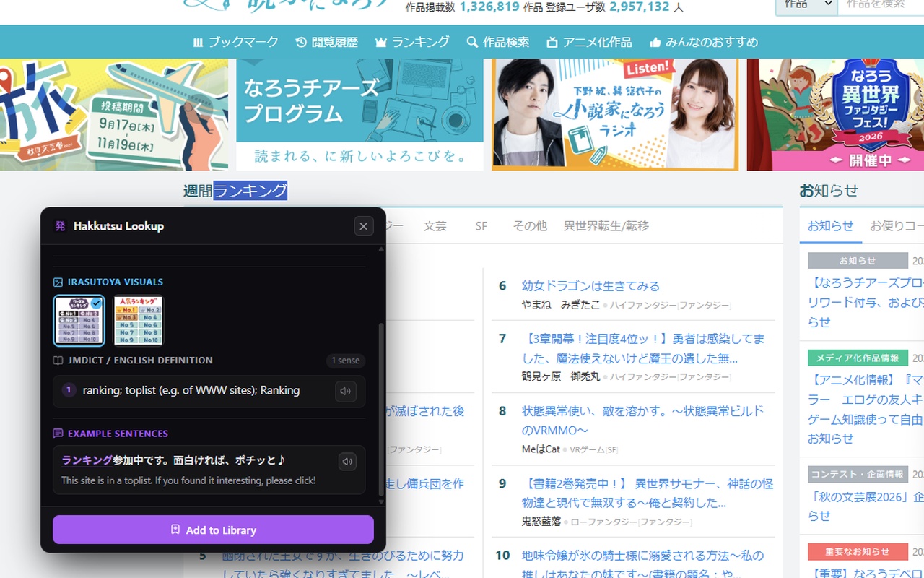Click the '1 sense' badge
Viewport: 924px width, 578px height.
345,361
